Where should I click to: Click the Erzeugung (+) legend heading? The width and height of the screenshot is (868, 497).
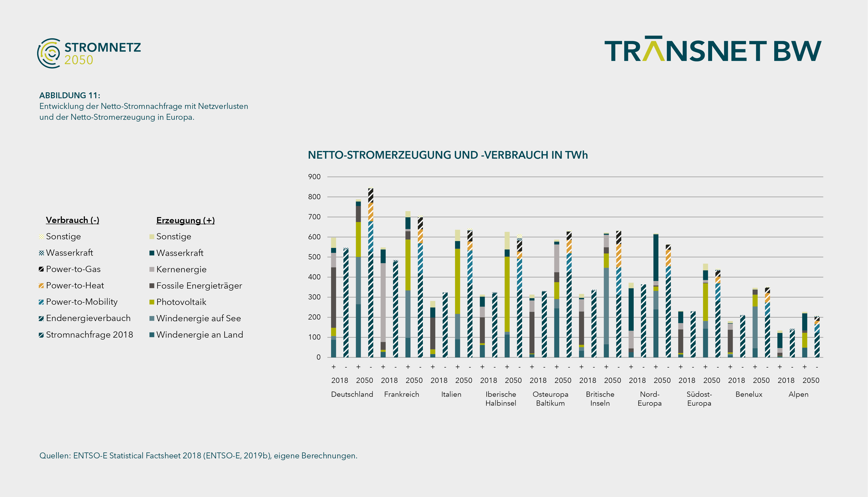pos(185,221)
